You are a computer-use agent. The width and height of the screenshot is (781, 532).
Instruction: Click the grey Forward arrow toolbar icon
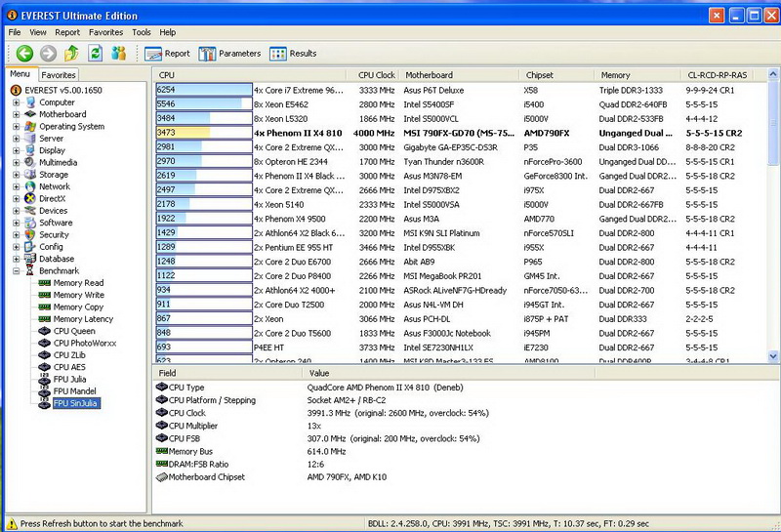click(x=48, y=54)
